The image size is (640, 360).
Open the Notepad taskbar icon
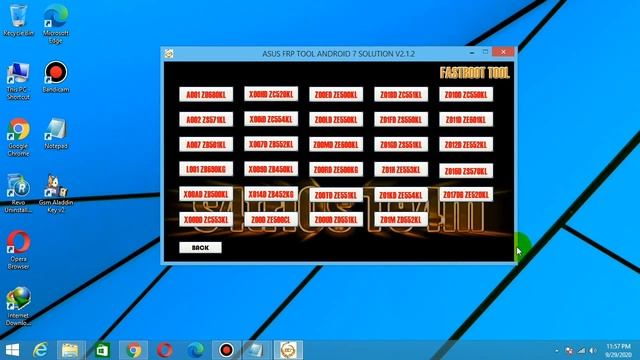point(256,350)
